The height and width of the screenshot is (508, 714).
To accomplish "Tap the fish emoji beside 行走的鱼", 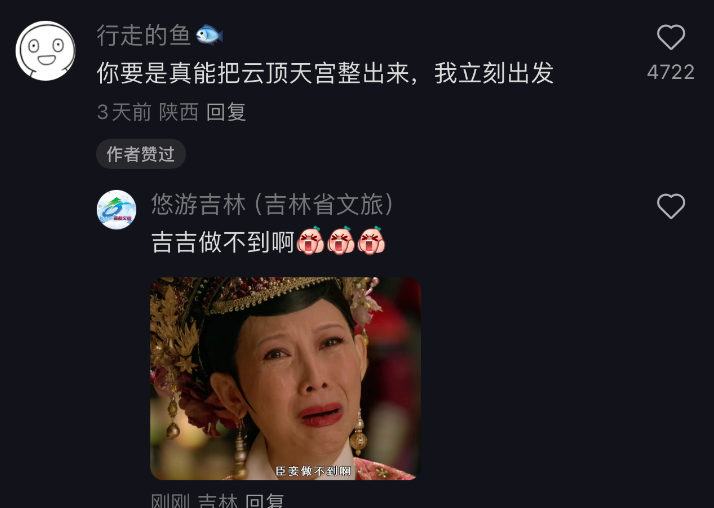I will [x=209, y=35].
